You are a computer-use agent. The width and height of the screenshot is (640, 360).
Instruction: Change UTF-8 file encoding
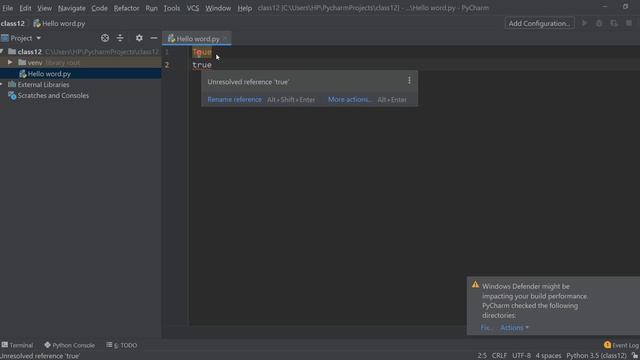(521, 356)
